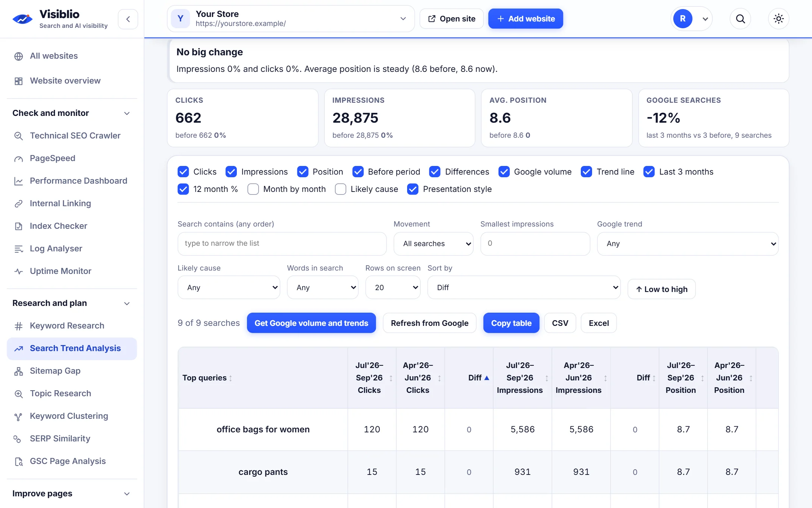Click the Index Checker document icon
The height and width of the screenshot is (508, 812).
18,226
